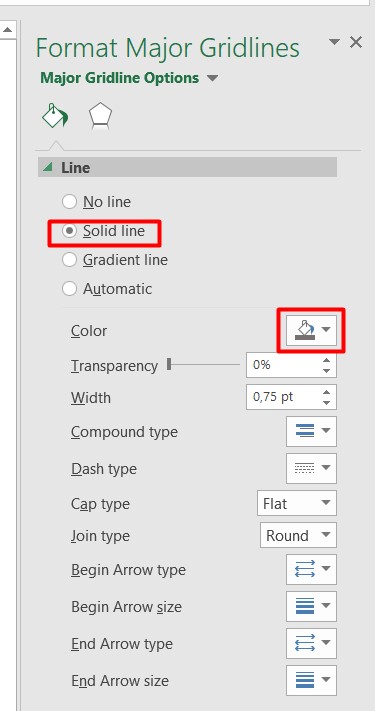The image size is (375, 711).
Task: Open the Join type Round dropdown
Action: tap(298, 535)
